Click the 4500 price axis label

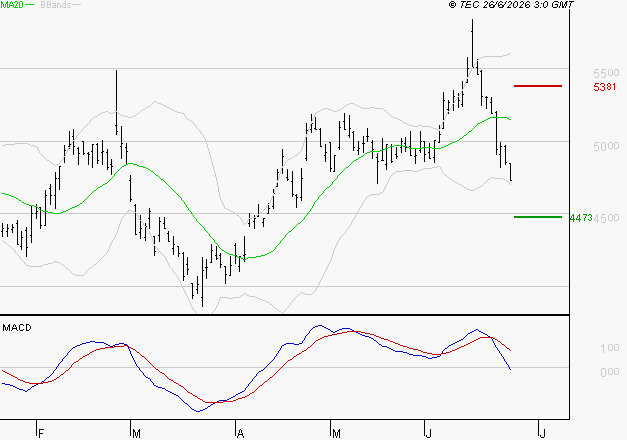[x=607, y=218]
